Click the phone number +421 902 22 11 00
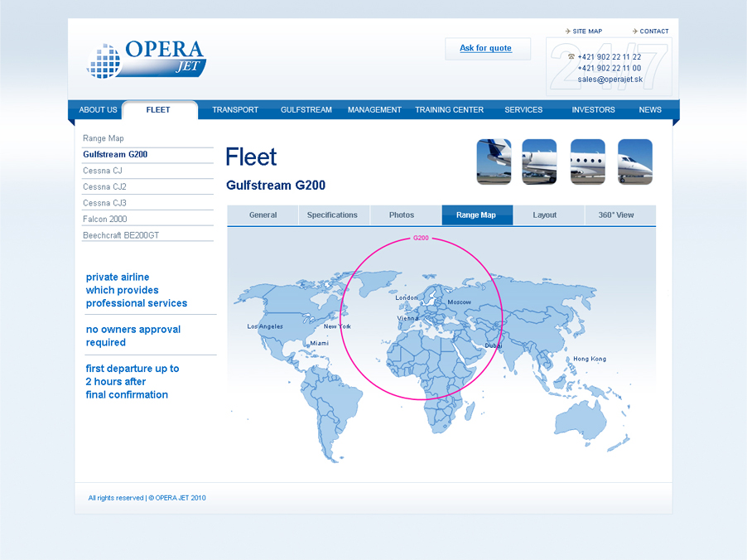The image size is (747, 560). (610, 68)
